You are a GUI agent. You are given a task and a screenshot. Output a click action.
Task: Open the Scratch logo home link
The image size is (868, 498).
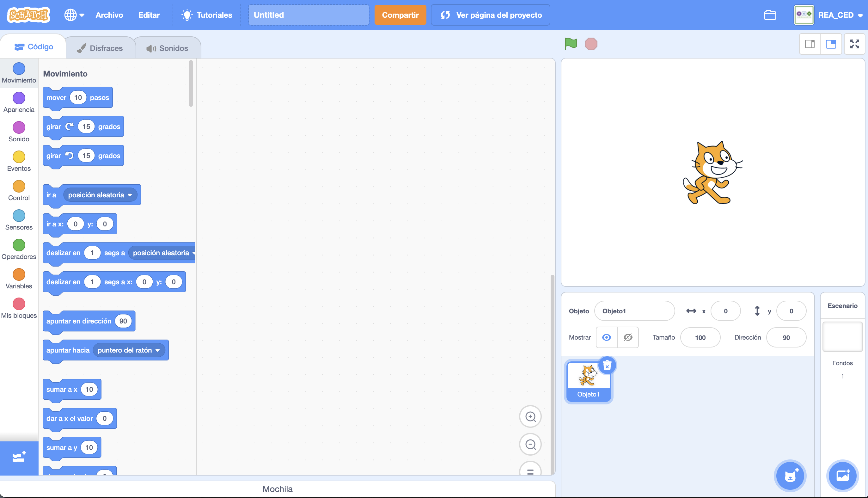click(x=29, y=15)
